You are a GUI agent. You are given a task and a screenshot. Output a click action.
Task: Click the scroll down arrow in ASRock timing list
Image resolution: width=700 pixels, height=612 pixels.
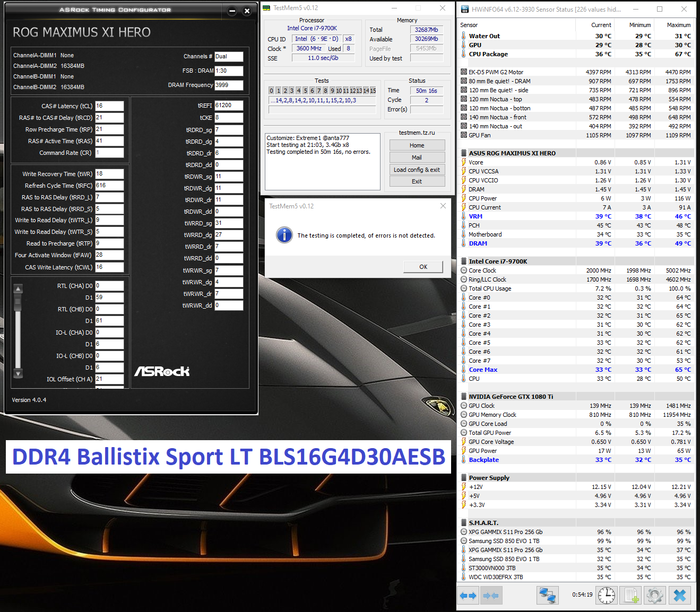[x=18, y=374]
